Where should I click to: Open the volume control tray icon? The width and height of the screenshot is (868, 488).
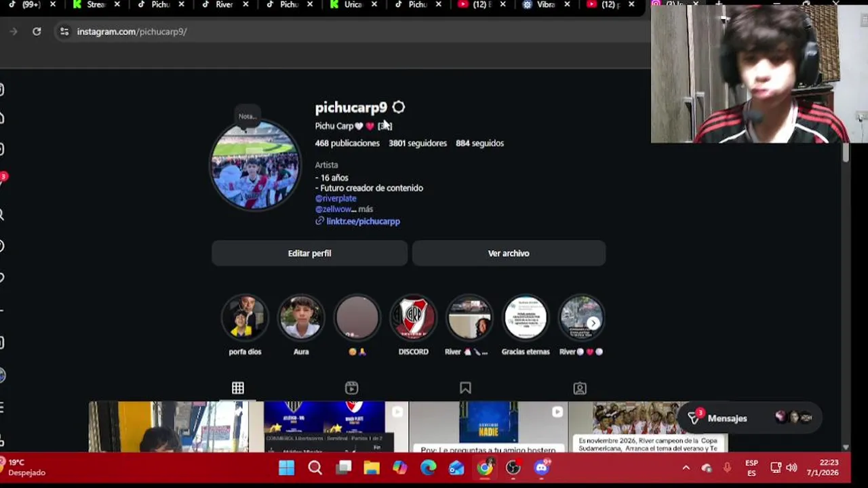pos(791,468)
